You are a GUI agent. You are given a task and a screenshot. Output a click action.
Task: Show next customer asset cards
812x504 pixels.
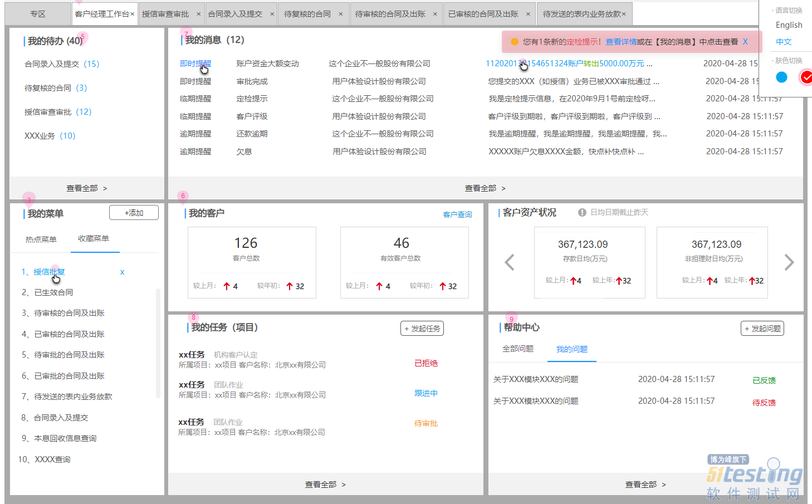click(x=789, y=262)
